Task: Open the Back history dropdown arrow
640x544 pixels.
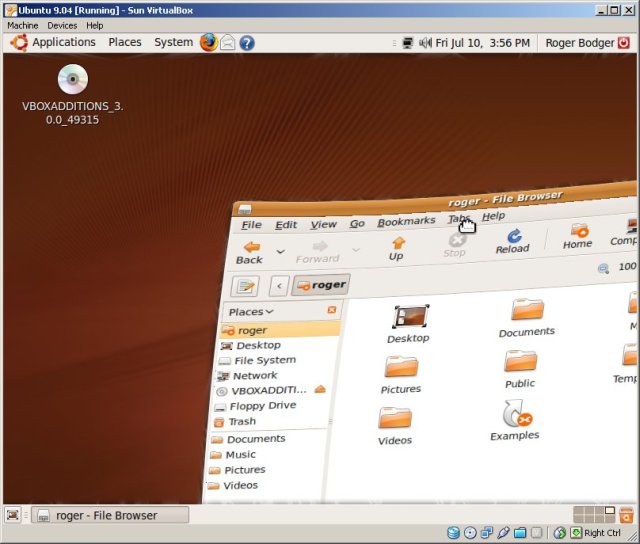Action: pos(280,251)
